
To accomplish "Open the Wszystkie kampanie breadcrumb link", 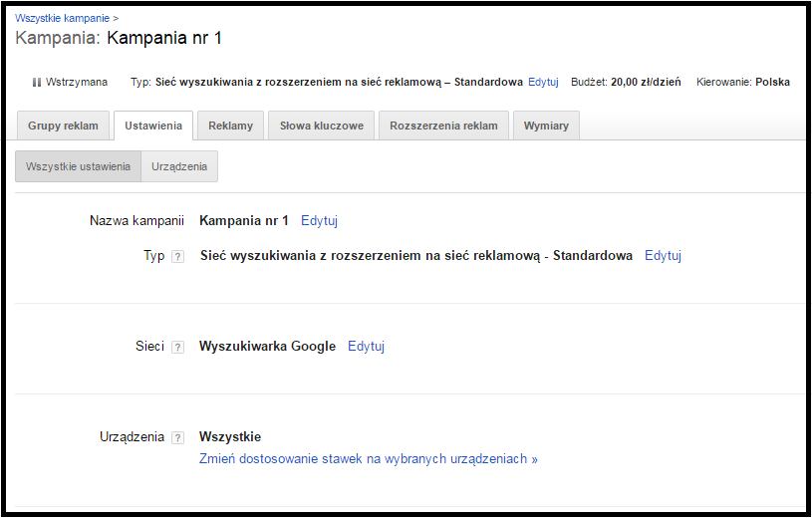I will 62,18.
